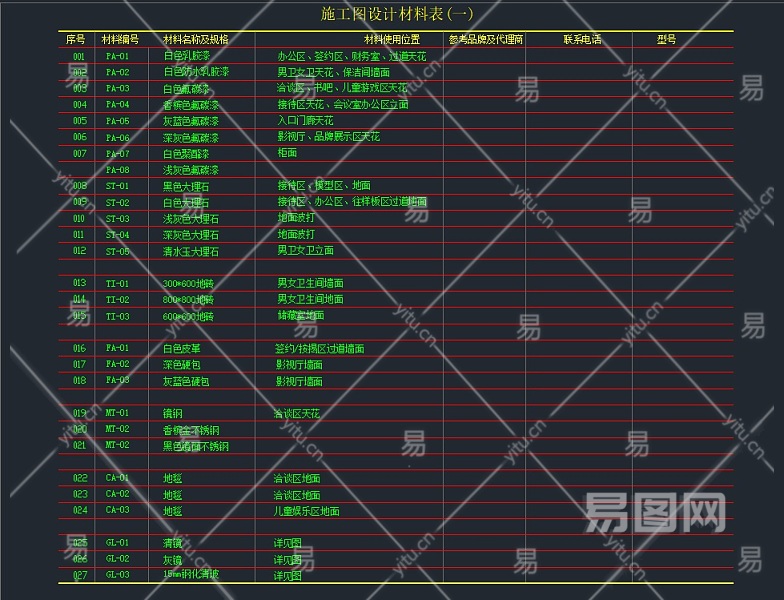
Task: Click code GL-01
Action: point(118,542)
